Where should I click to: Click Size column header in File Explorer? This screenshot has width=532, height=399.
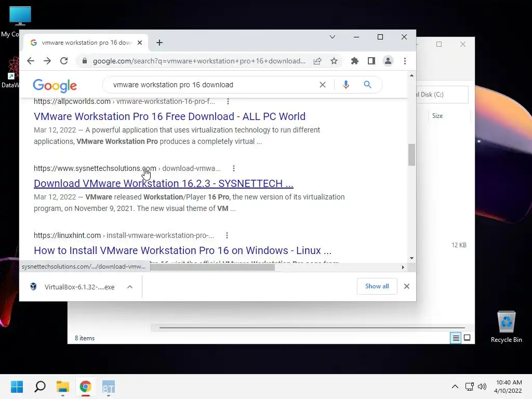(x=437, y=116)
